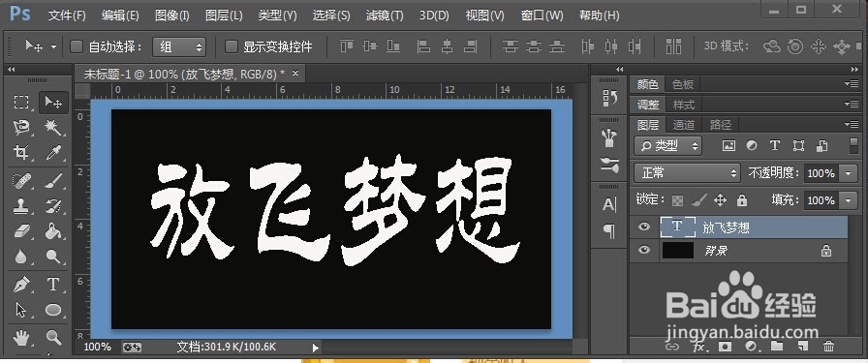Click the zoom level 100% field
868x363 pixels.
tap(98, 347)
